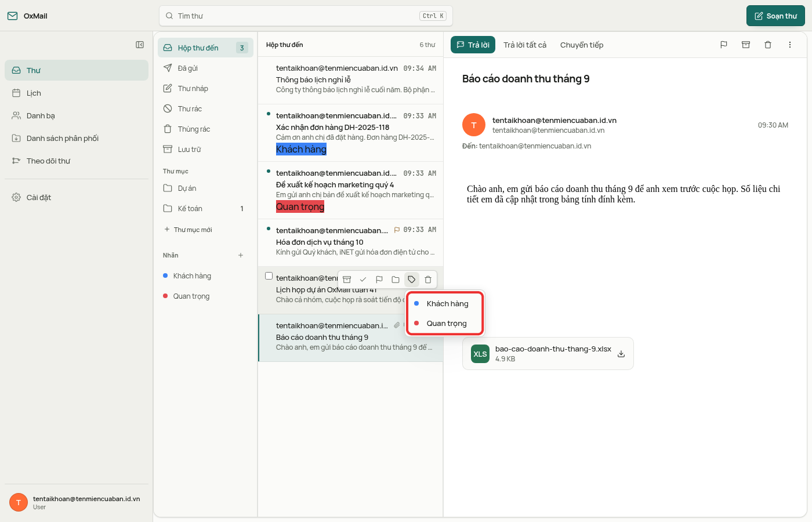
Task: Open the Thư rác spam folder
Action: pos(205,109)
